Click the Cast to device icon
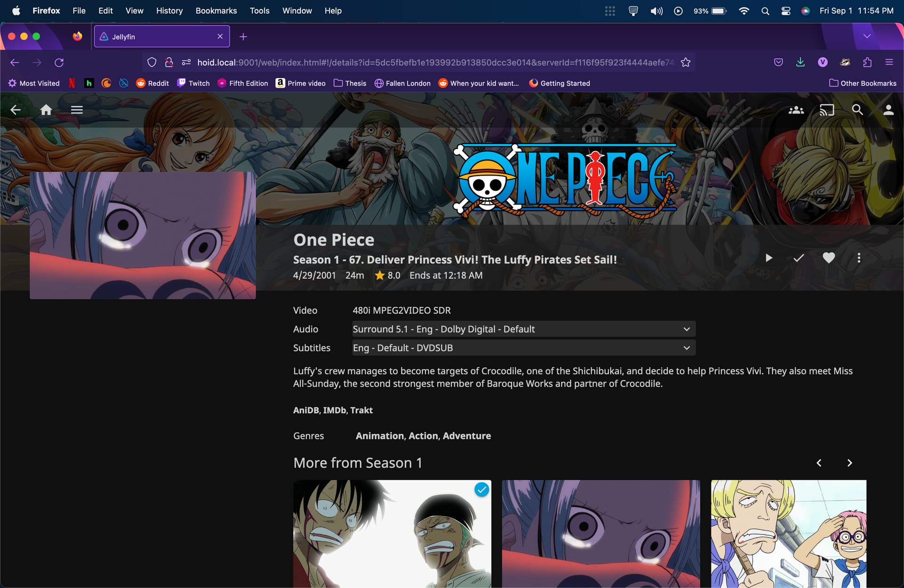This screenshot has width=904, height=588. tap(826, 110)
